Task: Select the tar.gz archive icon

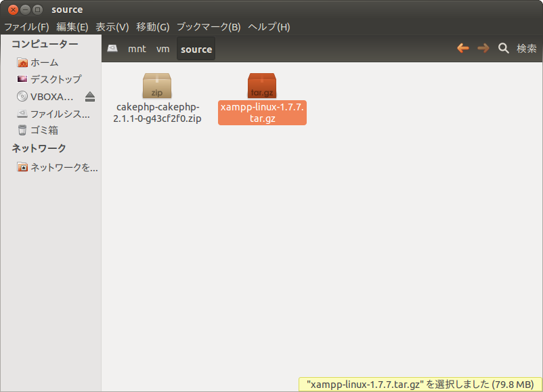Action: 262,85
